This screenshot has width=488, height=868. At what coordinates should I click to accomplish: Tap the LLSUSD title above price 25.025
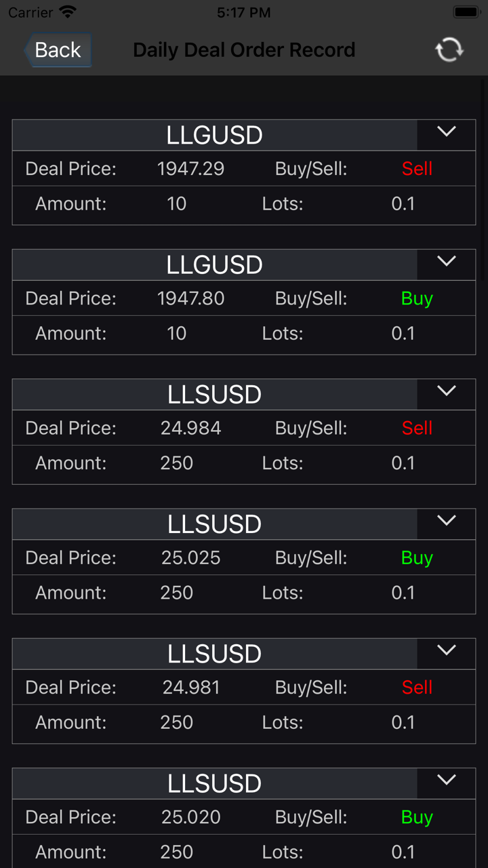[214, 524]
